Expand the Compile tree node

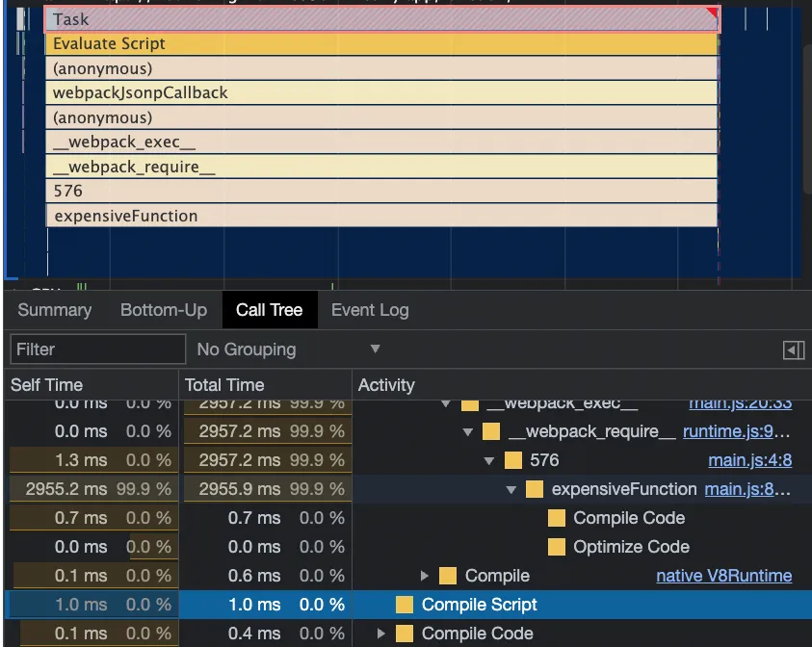tap(424, 576)
